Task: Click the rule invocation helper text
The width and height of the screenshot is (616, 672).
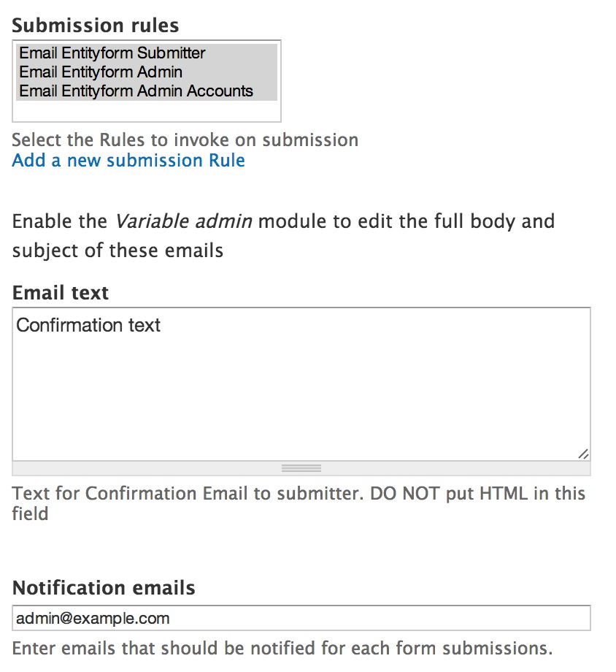Action: (x=185, y=140)
